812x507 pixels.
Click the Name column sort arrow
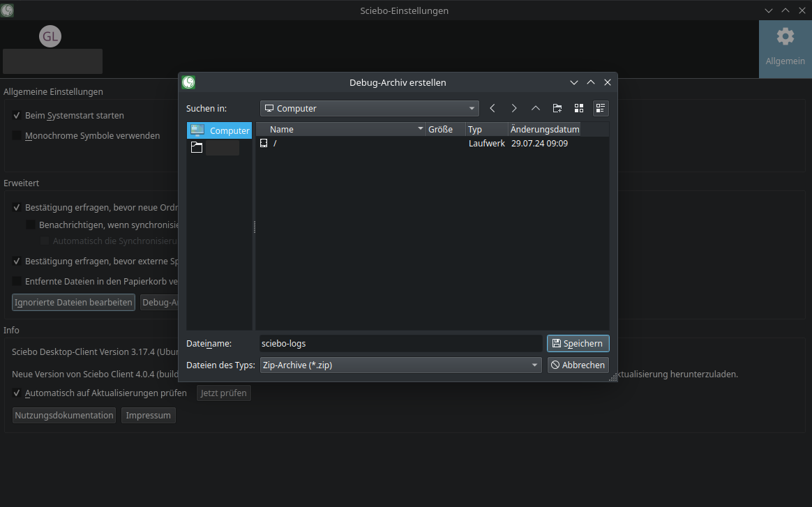click(x=420, y=129)
